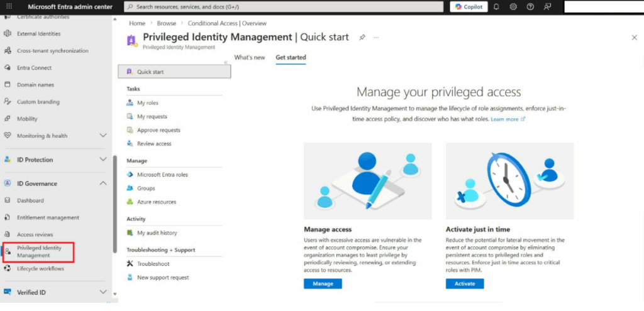Open the portal waffle menu icon

pos(9,6)
